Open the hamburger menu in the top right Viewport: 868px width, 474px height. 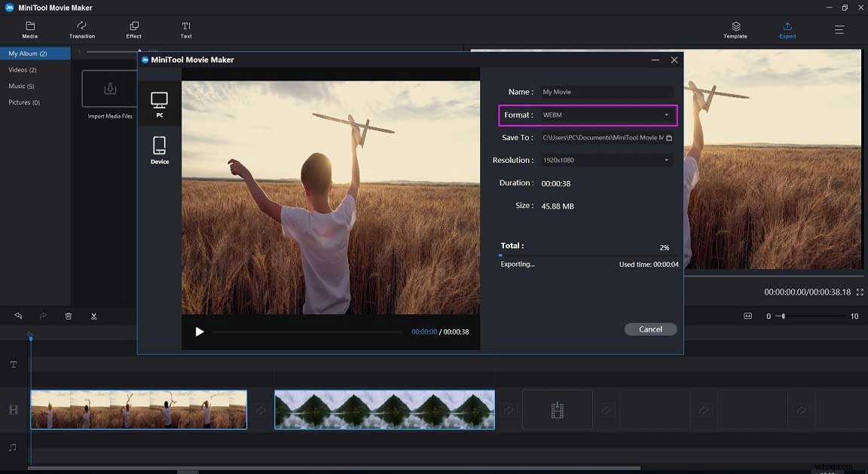pyautogui.click(x=839, y=30)
